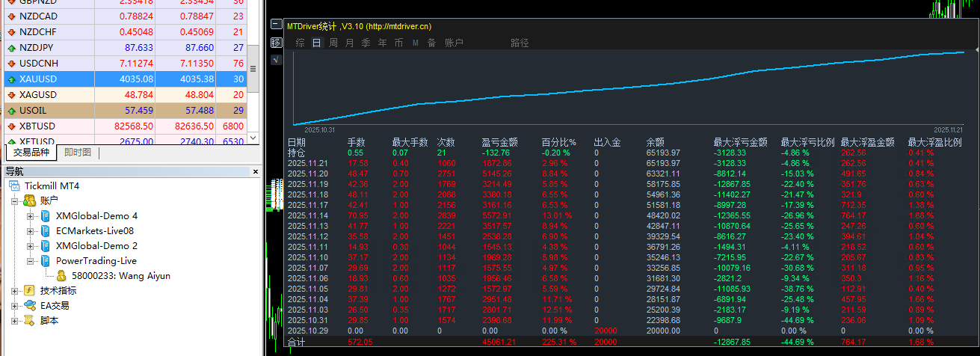Click the 脚本 scripts icon
Image resolution: width=980 pixels, height=356 pixels.
coord(29,320)
